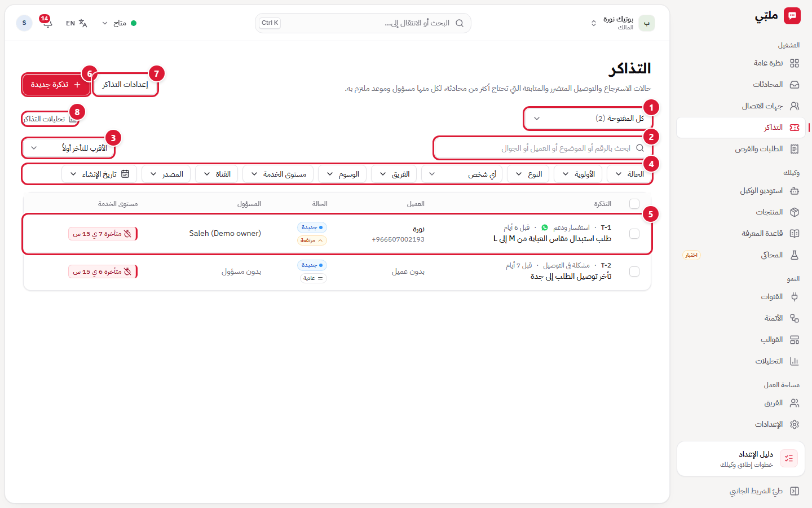Select the header select-all tickets checkbox
Image resolution: width=812 pixels, height=508 pixels.
634,204
